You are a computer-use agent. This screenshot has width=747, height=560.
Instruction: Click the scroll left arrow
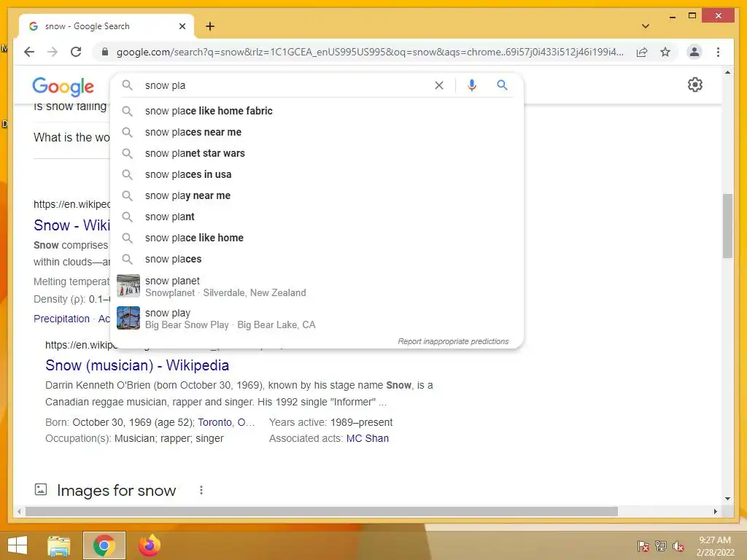click(x=18, y=511)
